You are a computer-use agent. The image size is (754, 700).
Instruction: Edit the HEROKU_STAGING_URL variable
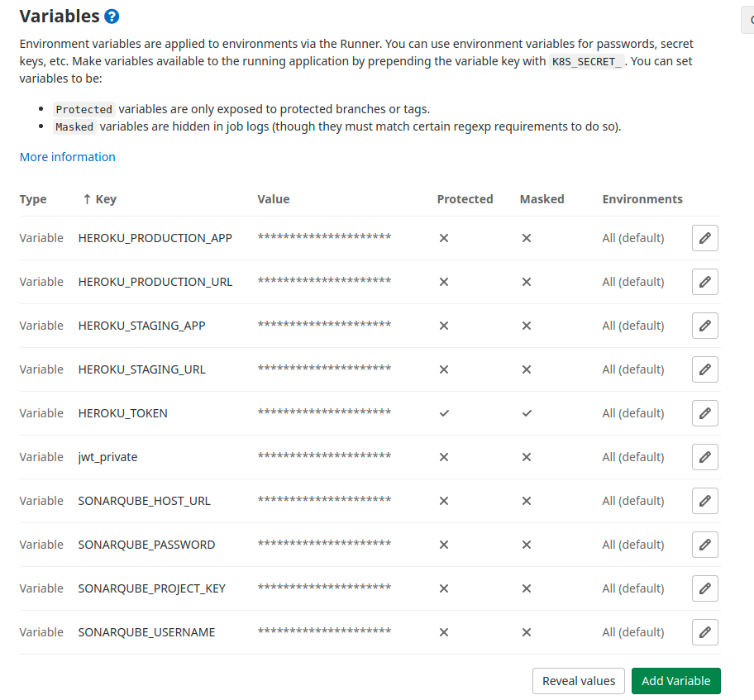coord(704,369)
